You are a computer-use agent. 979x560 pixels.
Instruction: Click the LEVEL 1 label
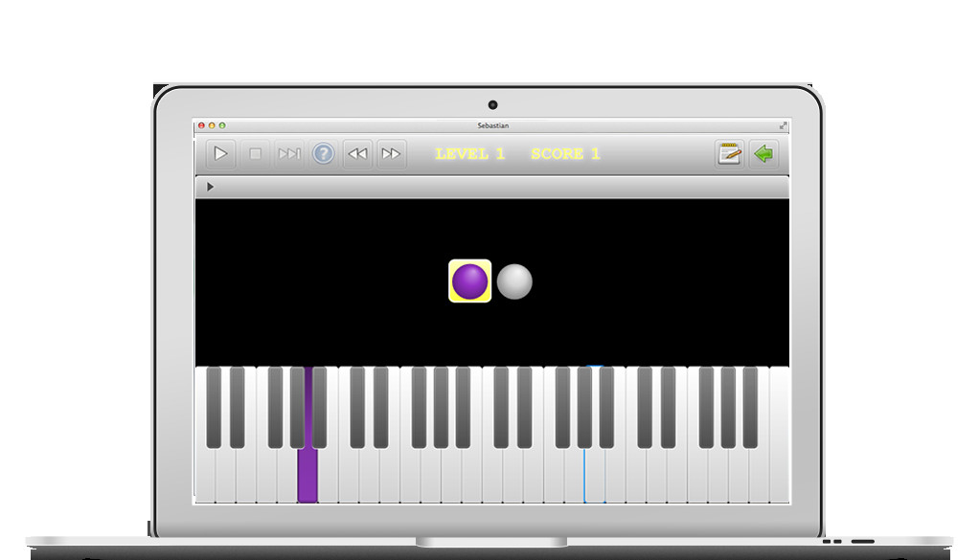[469, 154]
